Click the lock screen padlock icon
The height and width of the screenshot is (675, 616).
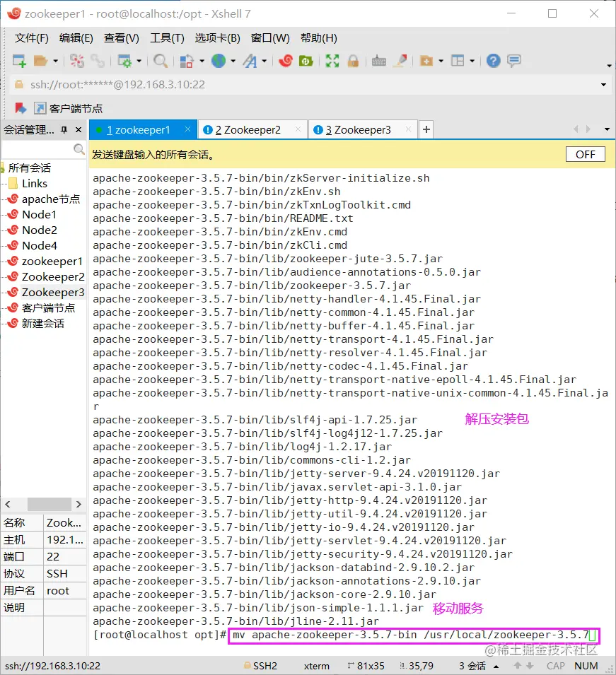click(353, 61)
